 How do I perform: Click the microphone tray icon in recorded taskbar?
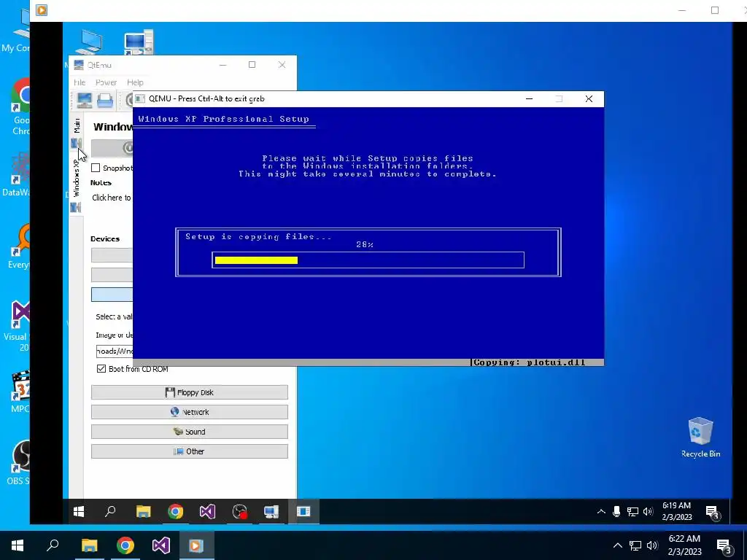coord(616,511)
